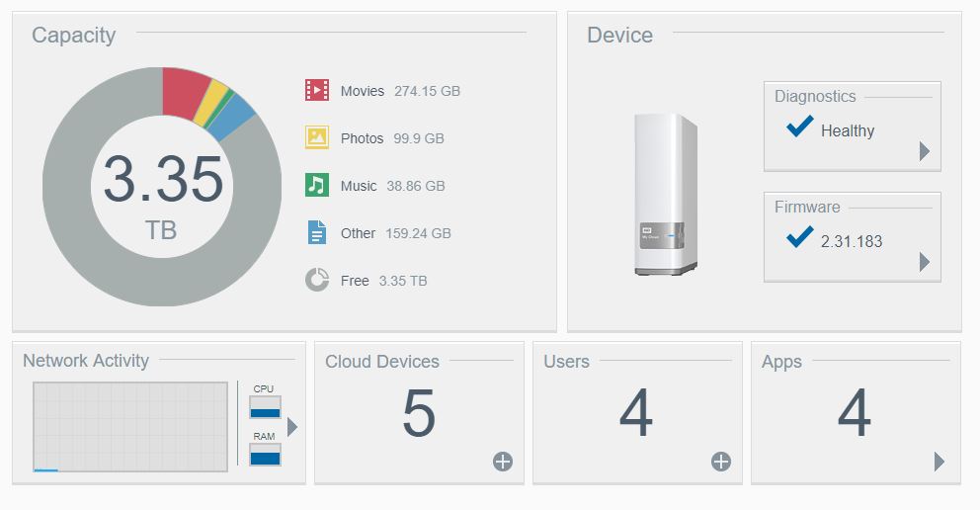Click the large 3.35 in donut center
This screenshot has width=980, height=510.
pos(163,179)
